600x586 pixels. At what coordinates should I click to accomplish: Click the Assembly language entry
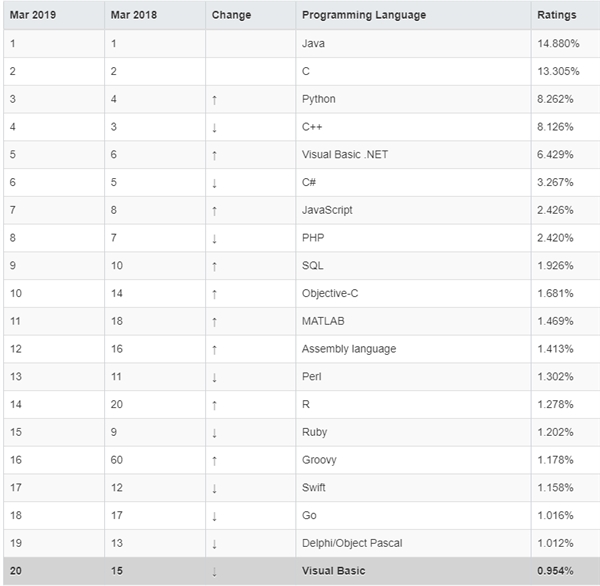tap(349, 349)
